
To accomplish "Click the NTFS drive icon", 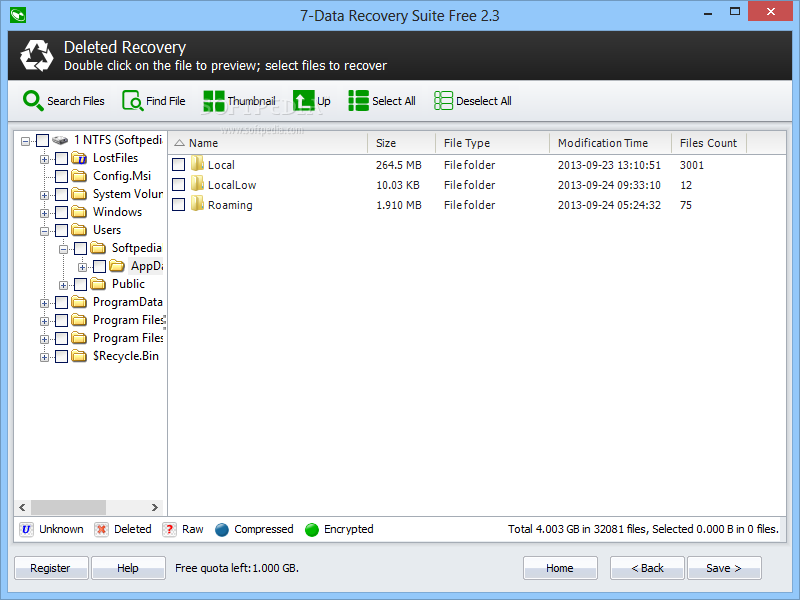I will [60, 140].
